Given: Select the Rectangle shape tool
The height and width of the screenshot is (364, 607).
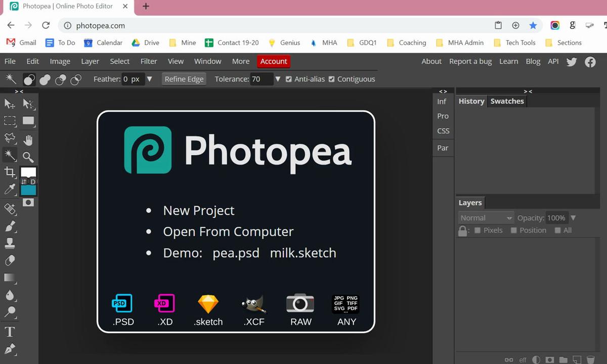Looking at the screenshot, I should coord(28,121).
